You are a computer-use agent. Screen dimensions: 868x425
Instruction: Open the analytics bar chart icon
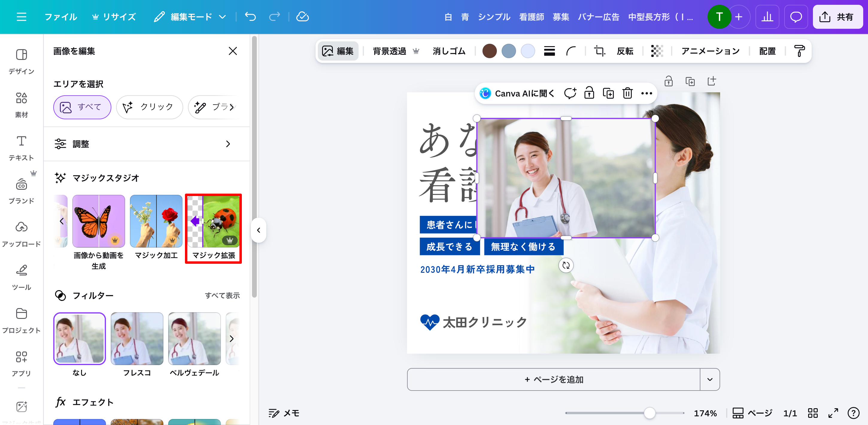point(767,17)
